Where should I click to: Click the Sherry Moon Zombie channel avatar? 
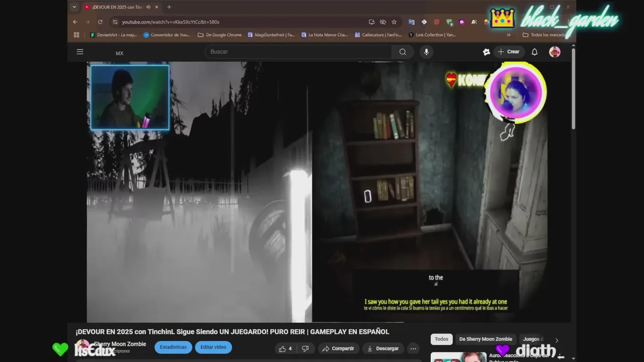83,347
